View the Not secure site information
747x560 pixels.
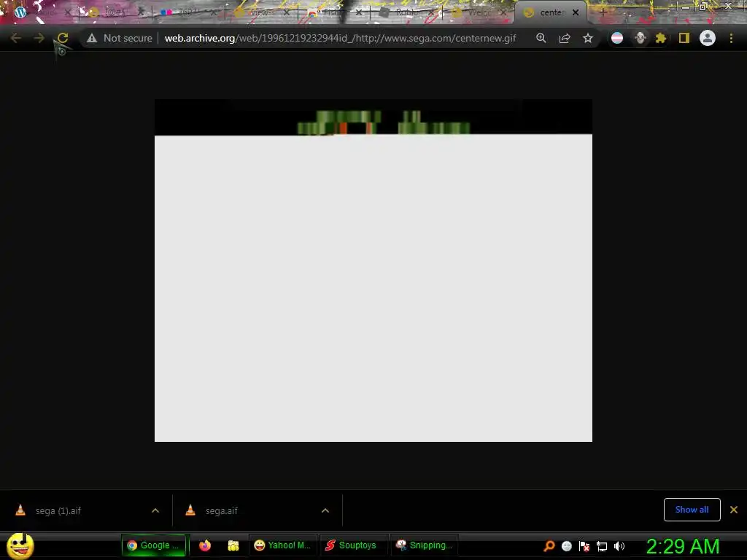(120, 38)
